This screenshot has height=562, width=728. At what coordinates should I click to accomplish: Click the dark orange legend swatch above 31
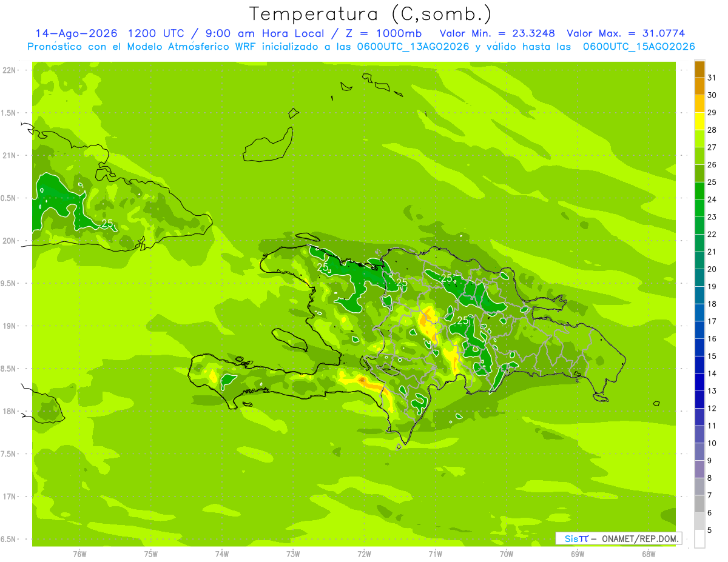coord(699,70)
